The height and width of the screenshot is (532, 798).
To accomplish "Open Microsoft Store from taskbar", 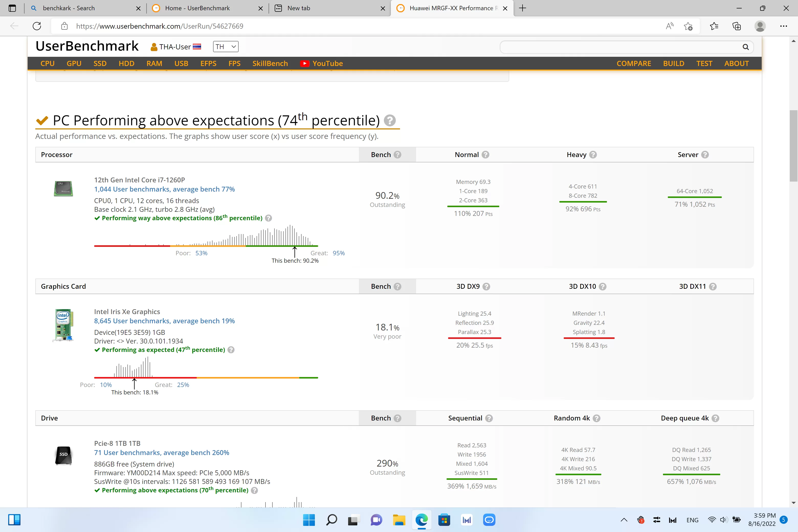I will pyautogui.click(x=444, y=520).
